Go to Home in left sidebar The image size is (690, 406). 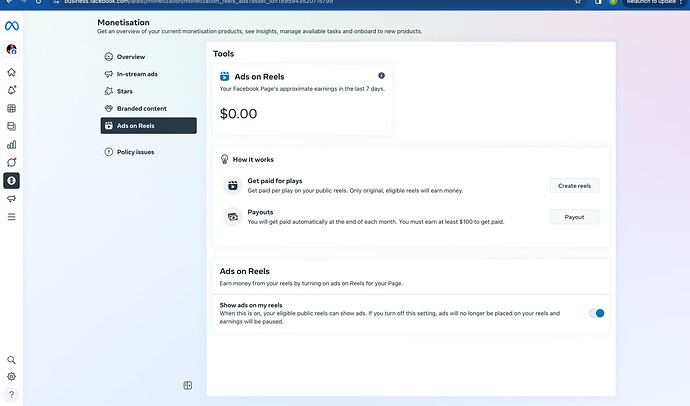click(11, 72)
